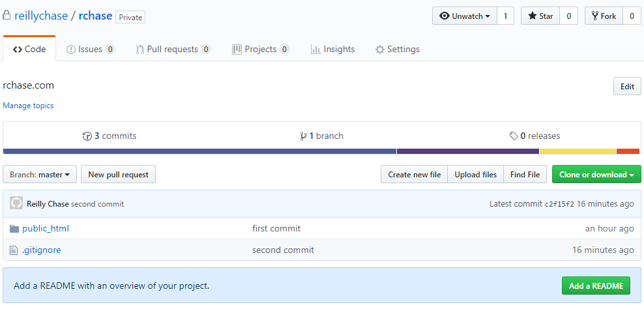
Task: View the 3 commits history
Action: [110, 136]
